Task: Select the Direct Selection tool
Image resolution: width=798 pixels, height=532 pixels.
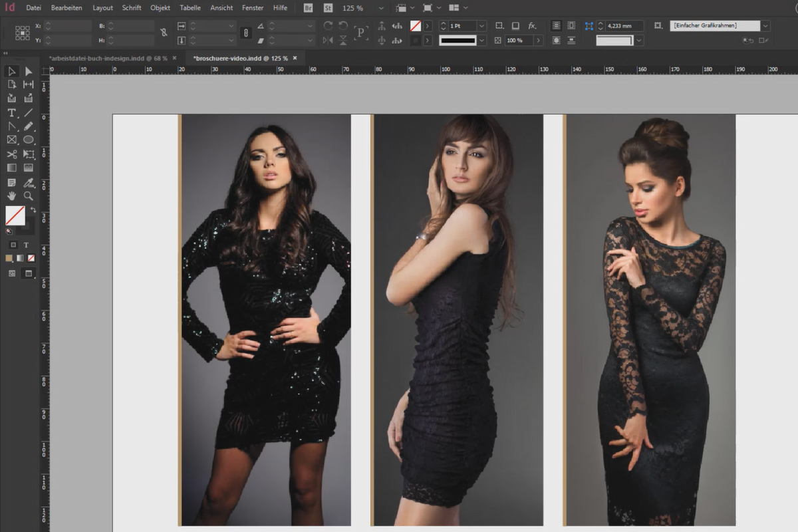Action: 29,71
